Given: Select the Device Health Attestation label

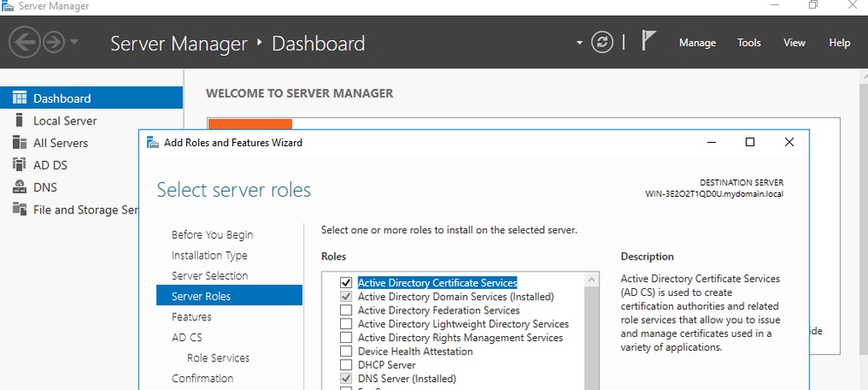Looking at the screenshot, I should click(x=415, y=351).
